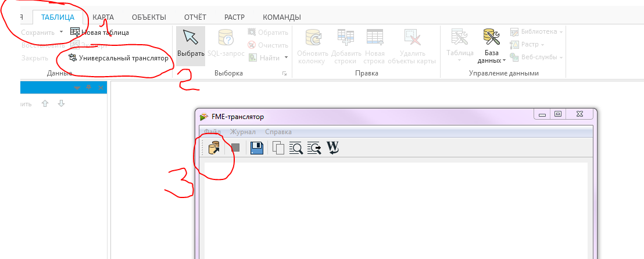
Task: Click the run translation icon in FME toolbar
Action: 214,148
